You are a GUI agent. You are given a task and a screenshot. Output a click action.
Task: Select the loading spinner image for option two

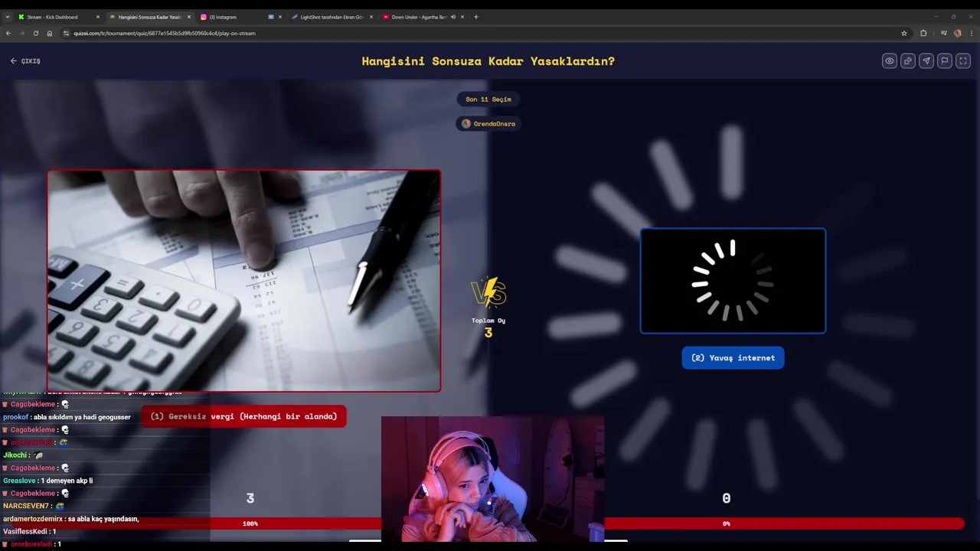coord(733,281)
